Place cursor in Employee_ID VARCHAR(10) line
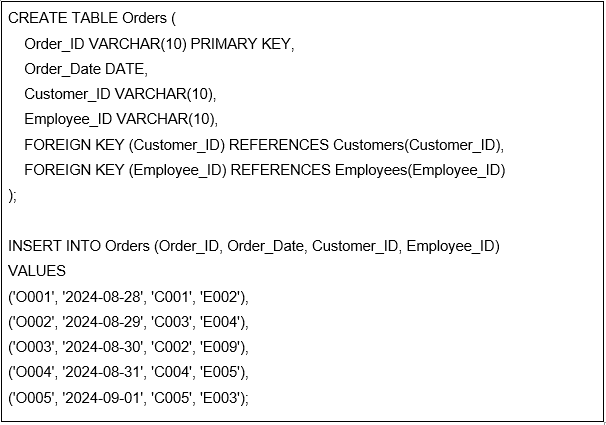606x425 pixels. click(x=121, y=119)
